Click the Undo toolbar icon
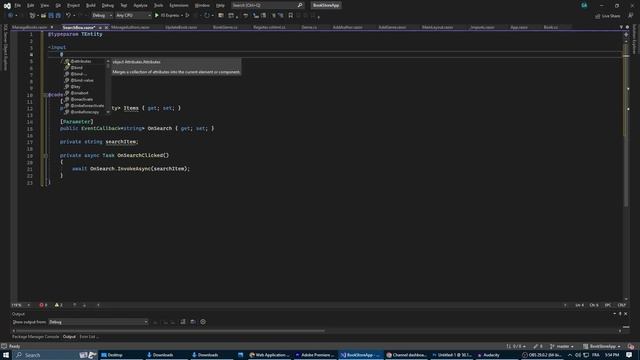This screenshot has width=640, height=360. 68,16
